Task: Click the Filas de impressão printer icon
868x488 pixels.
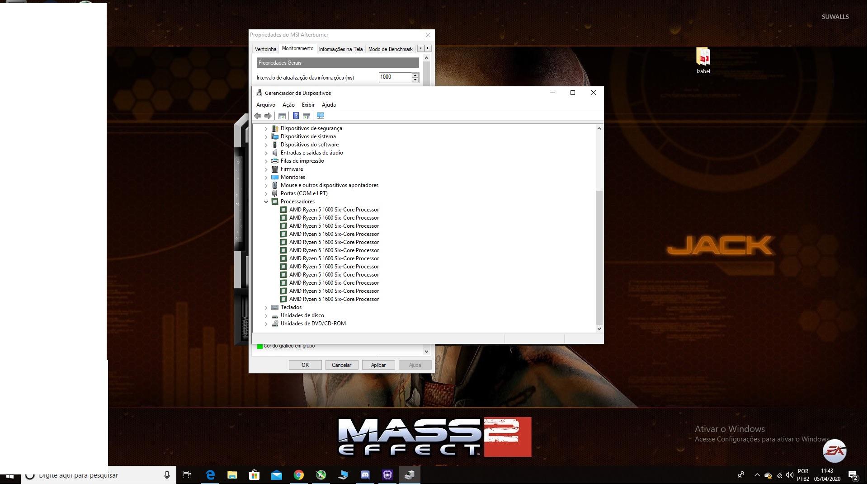Action: (275, 161)
